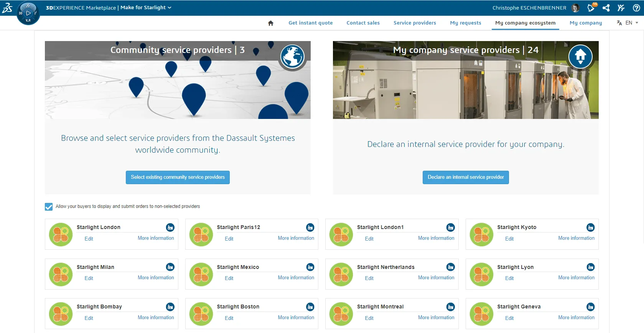This screenshot has width=644, height=333.
Task: Go to My company tab
Action: [586, 23]
